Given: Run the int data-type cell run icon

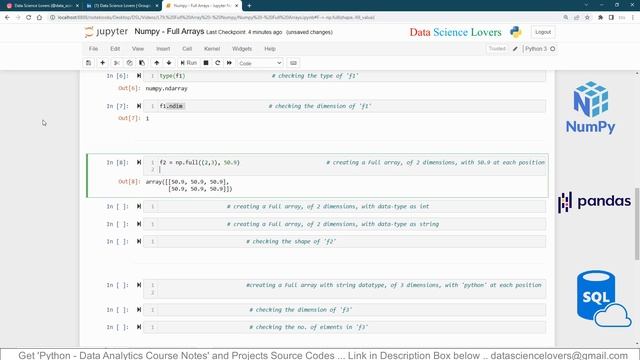Looking at the screenshot, I should 139,206.
